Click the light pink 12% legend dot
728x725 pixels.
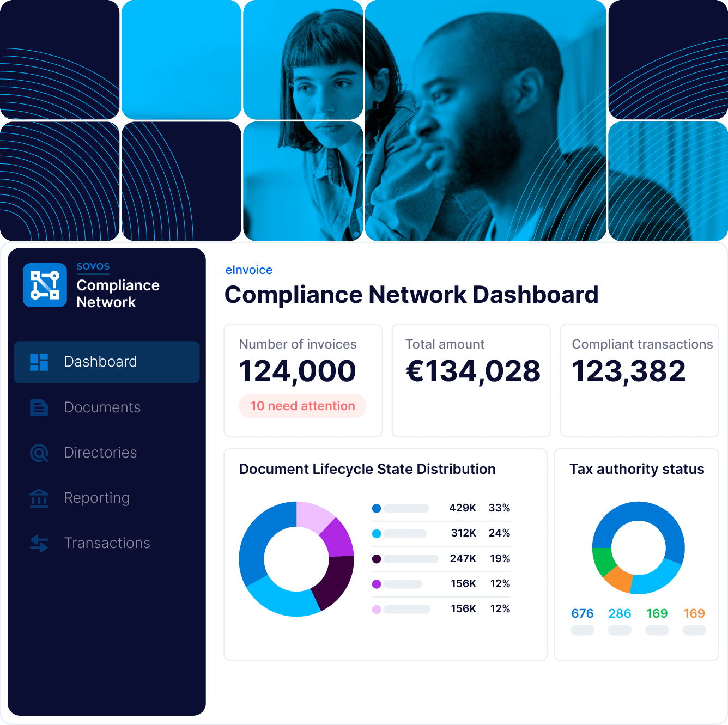[377, 610]
